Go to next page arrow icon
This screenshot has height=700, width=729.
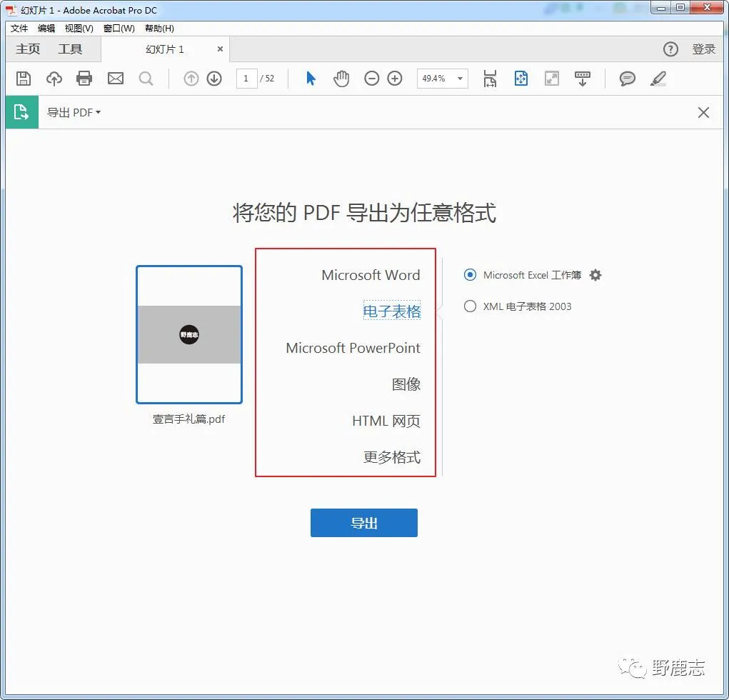214,79
